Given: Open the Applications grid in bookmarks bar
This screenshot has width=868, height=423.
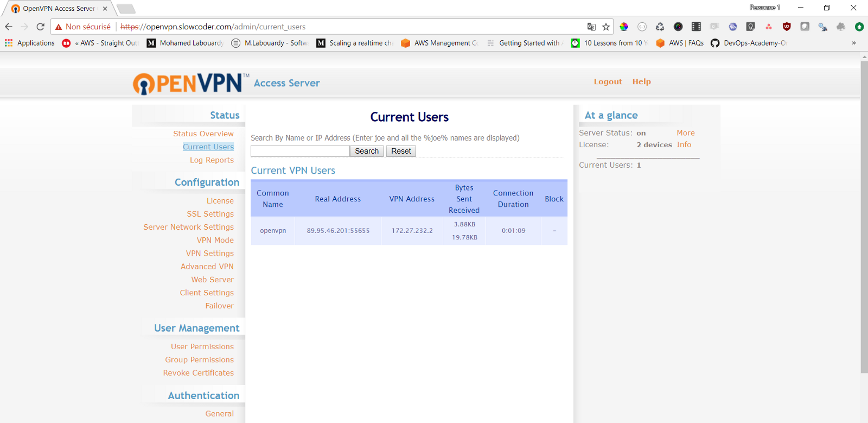Looking at the screenshot, I should tap(30, 43).
